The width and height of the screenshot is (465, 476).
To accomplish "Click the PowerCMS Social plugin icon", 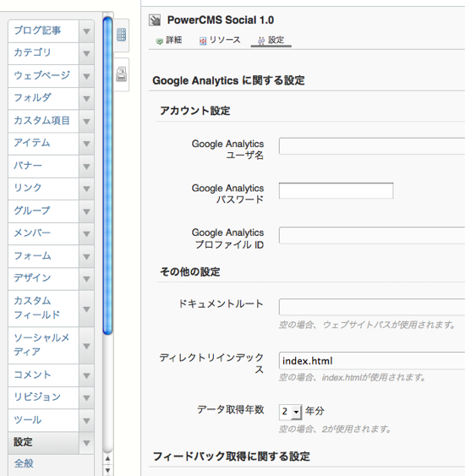I will 155,20.
